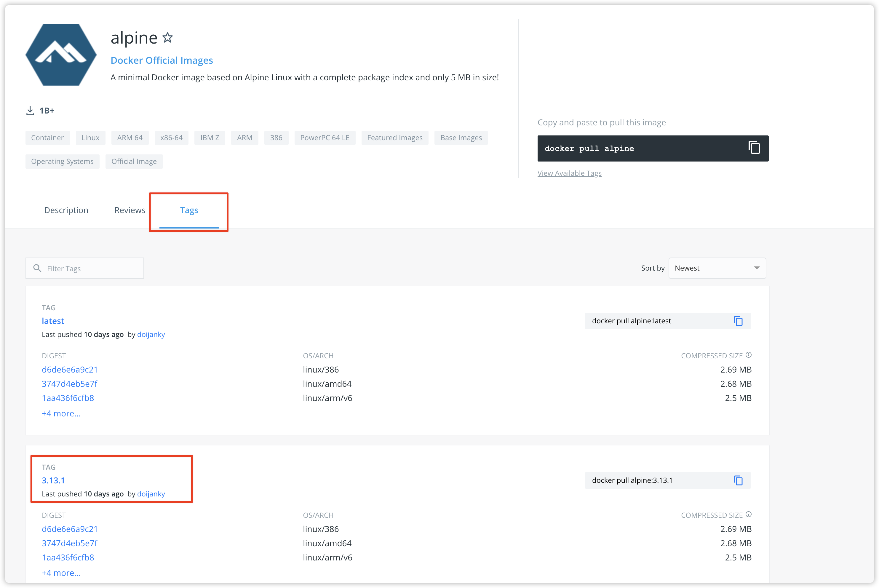The height and width of the screenshot is (588, 879).
Task: Click the Featured Images chip
Action: 395,138
